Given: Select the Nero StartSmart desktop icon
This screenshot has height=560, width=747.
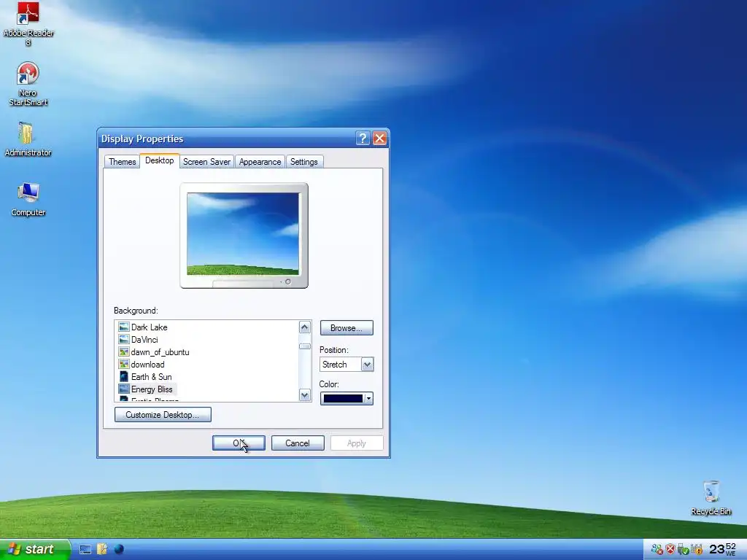Looking at the screenshot, I should click(x=28, y=84).
